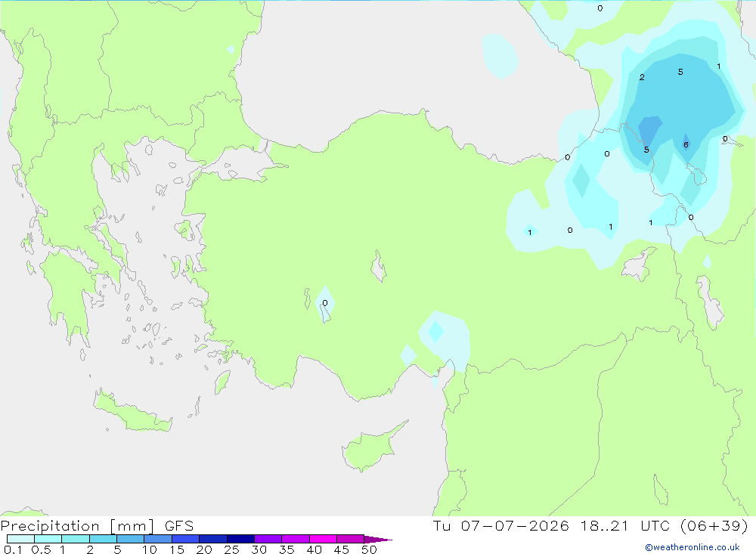
Task: Click the "2" precipitation value on the map
Action: click(x=642, y=77)
